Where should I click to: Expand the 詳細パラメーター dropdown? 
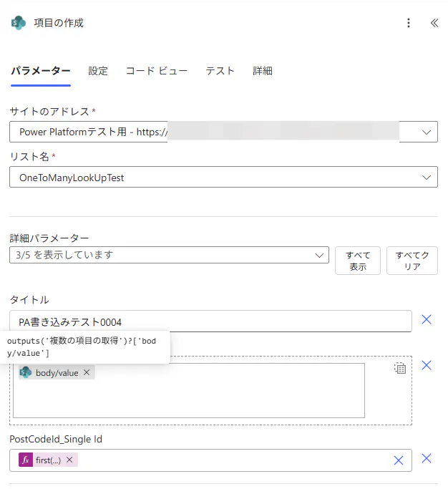coord(319,255)
